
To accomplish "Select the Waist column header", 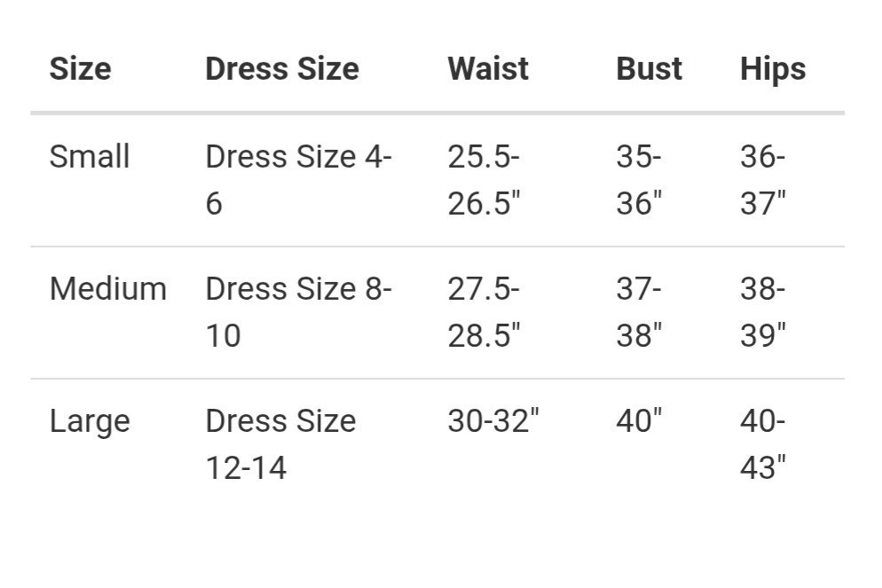I will coord(487,69).
